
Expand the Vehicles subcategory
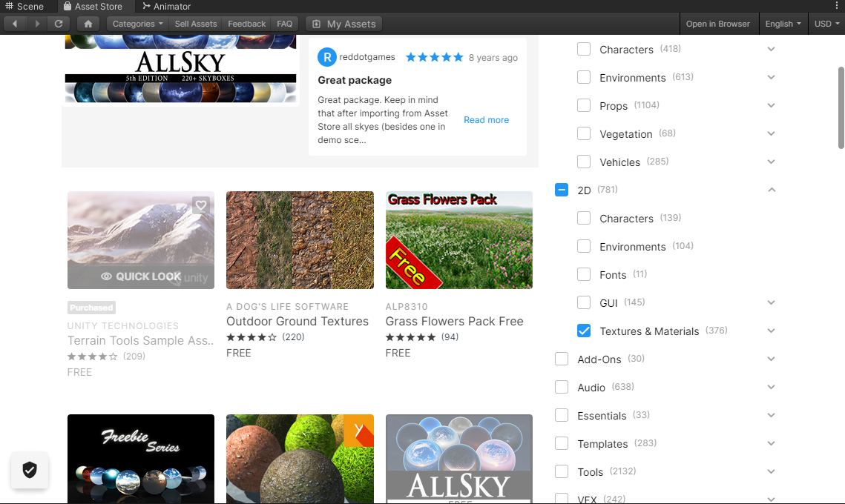click(x=771, y=162)
